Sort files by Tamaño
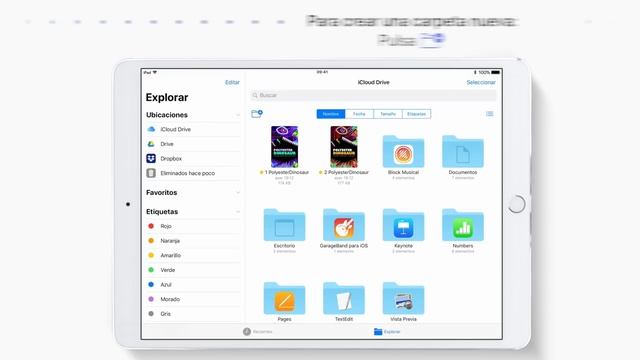Screen dimensions: 640x360 (x=388, y=114)
